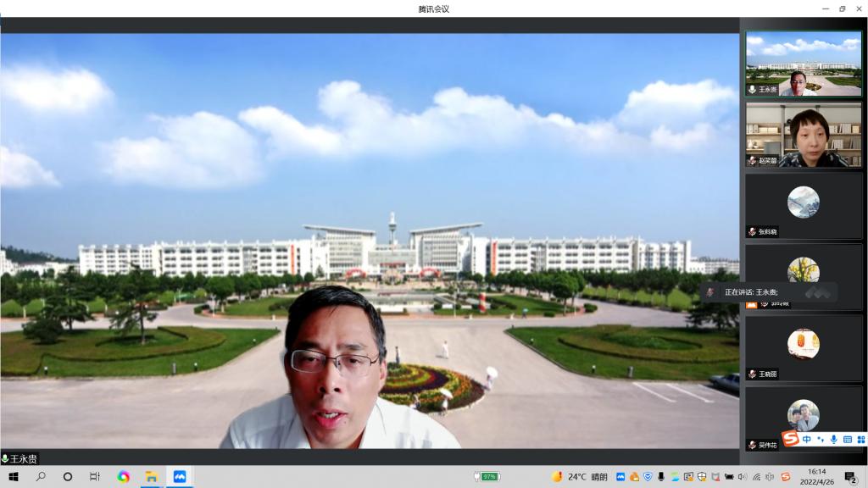Open Sogou soft keyboard panel

coord(848,439)
